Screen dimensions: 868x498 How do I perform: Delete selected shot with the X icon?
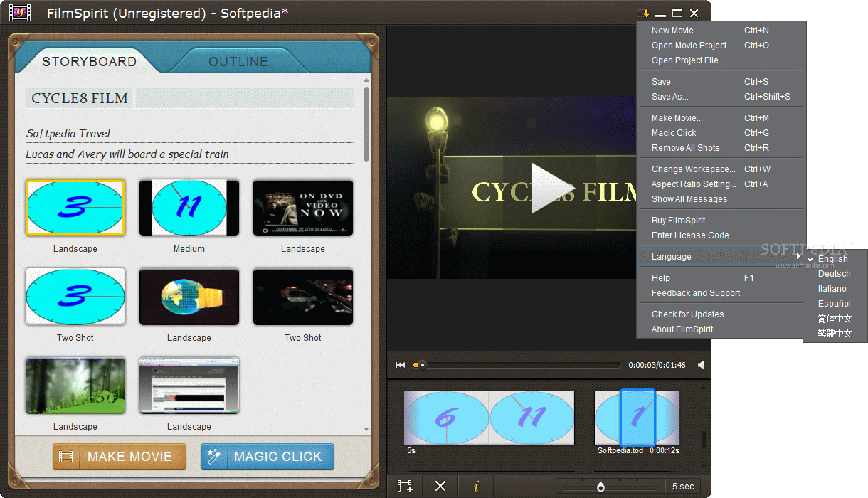[x=440, y=487]
